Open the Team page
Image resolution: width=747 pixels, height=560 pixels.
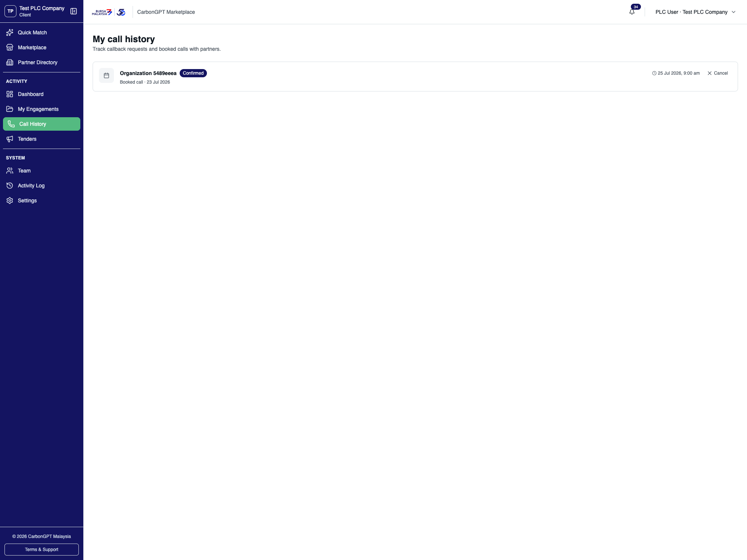[41, 171]
